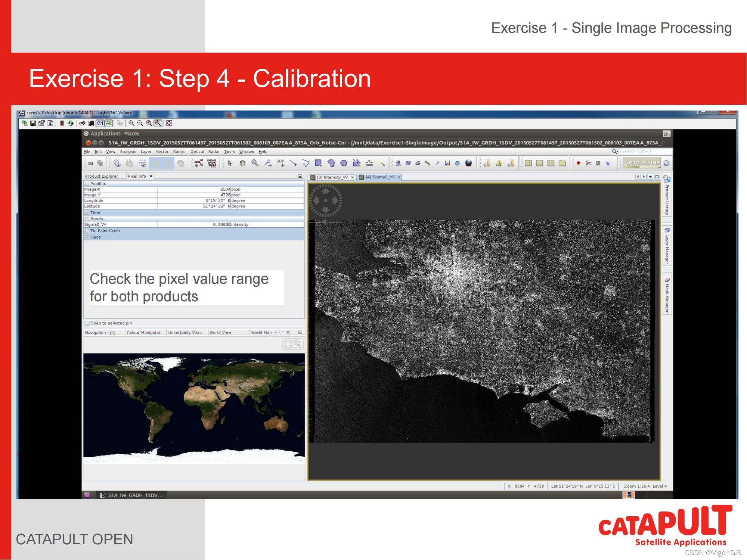
Task: Expand the Time section
Action: [x=87, y=213]
